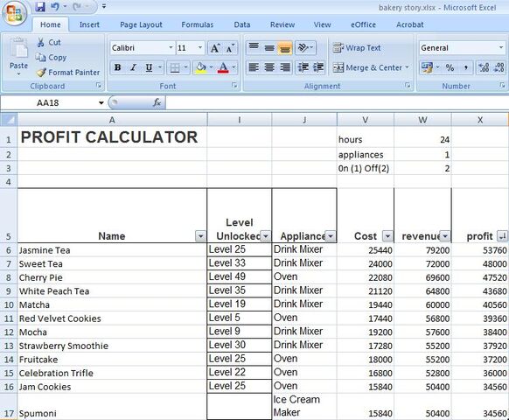
Task: Open the number format General dropdown
Action: [x=501, y=48]
